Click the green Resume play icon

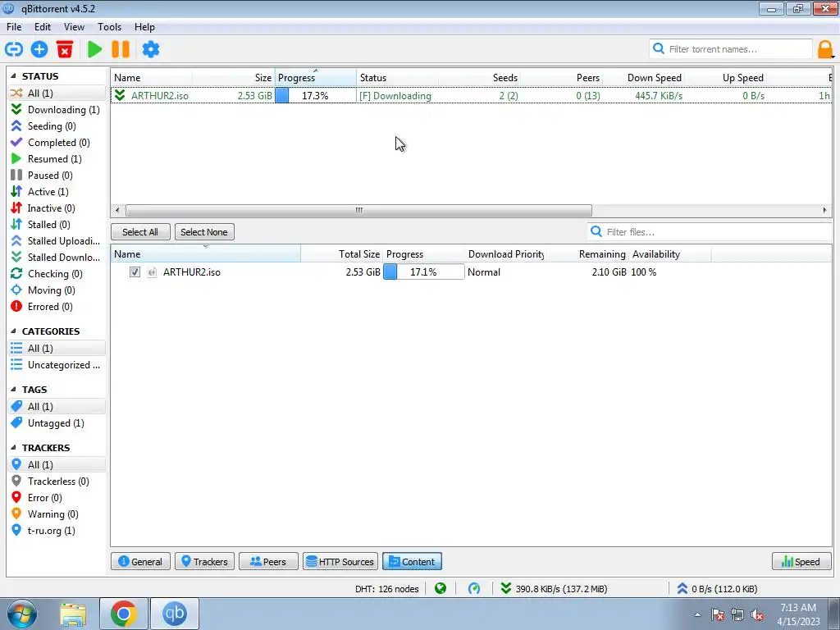click(x=95, y=49)
